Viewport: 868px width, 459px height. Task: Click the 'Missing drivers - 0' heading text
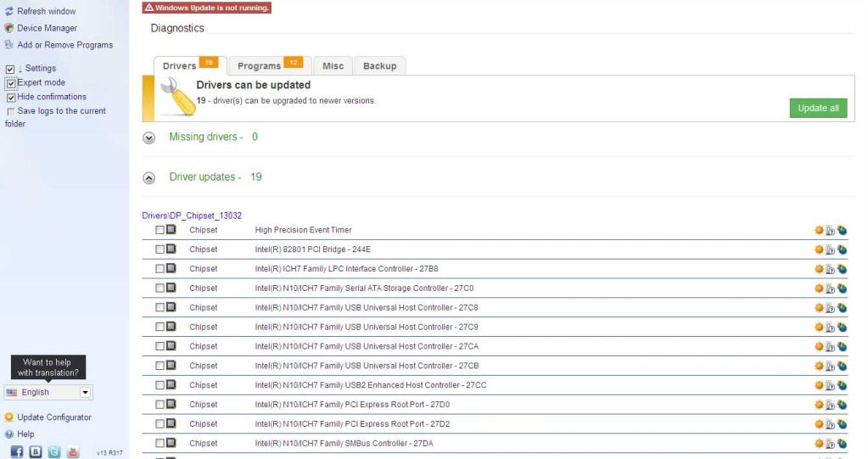click(213, 137)
